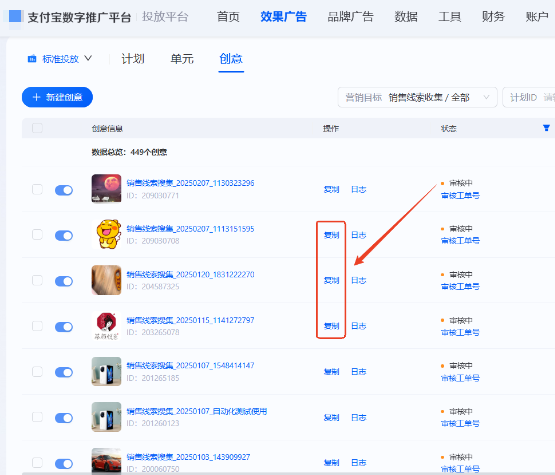Check the box for creative 20250103_143909927
Screen dimensions: 555x475
click(37, 462)
